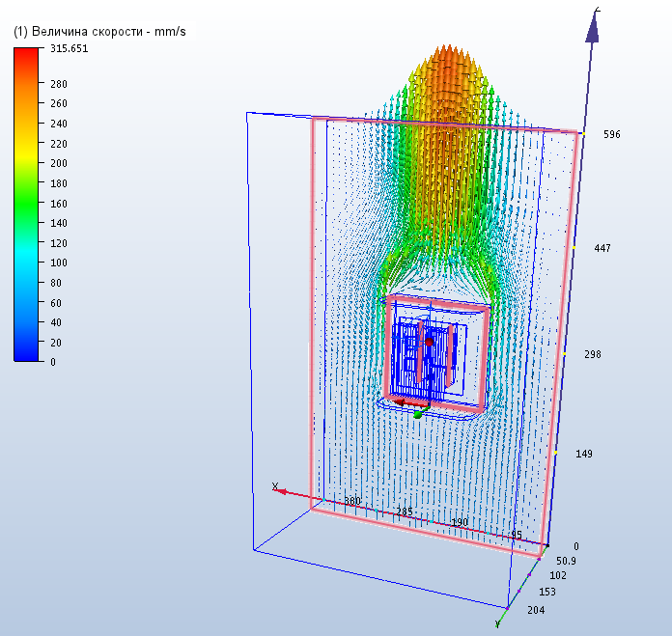The width and height of the screenshot is (672, 636).
Task: Click the legend title "Величина скорости - mm/s"
Action: tap(99, 31)
